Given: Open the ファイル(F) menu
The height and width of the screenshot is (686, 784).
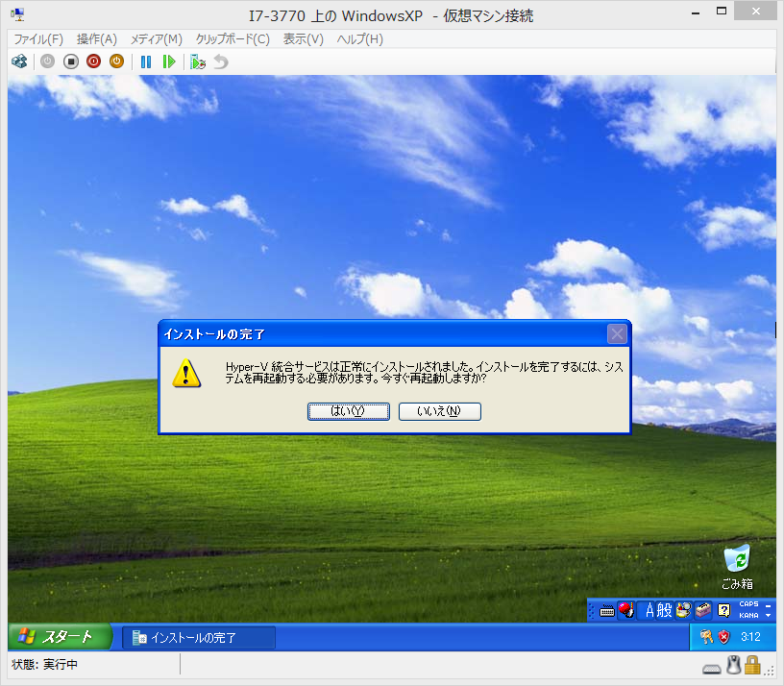Looking at the screenshot, I should 38,39.
